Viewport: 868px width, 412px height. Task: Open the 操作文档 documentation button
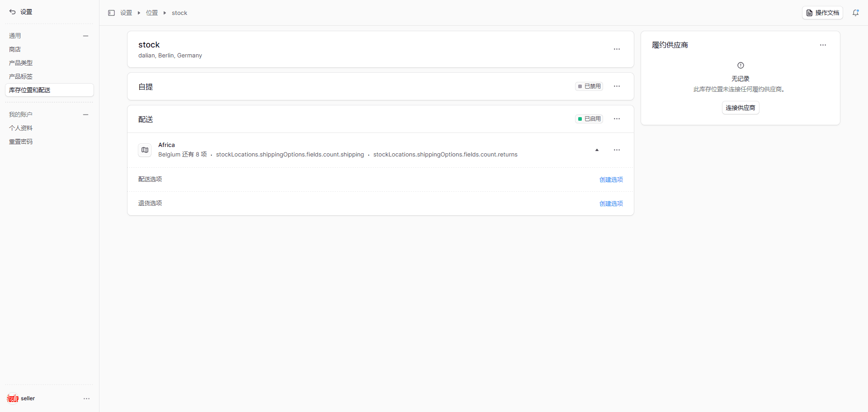[x=822, y=13]
